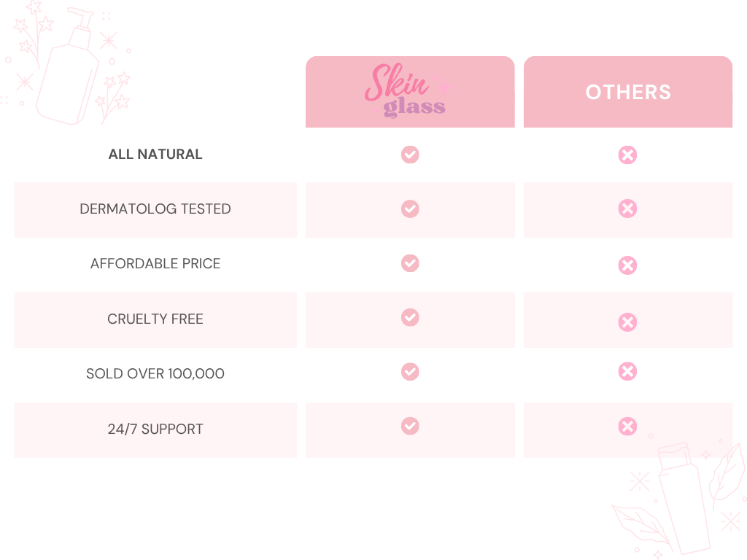Image resolution: width=747 pixels, height=560 pixels.
Task: Select the Dermatolog Tested X icon
Action: (627, 209)
